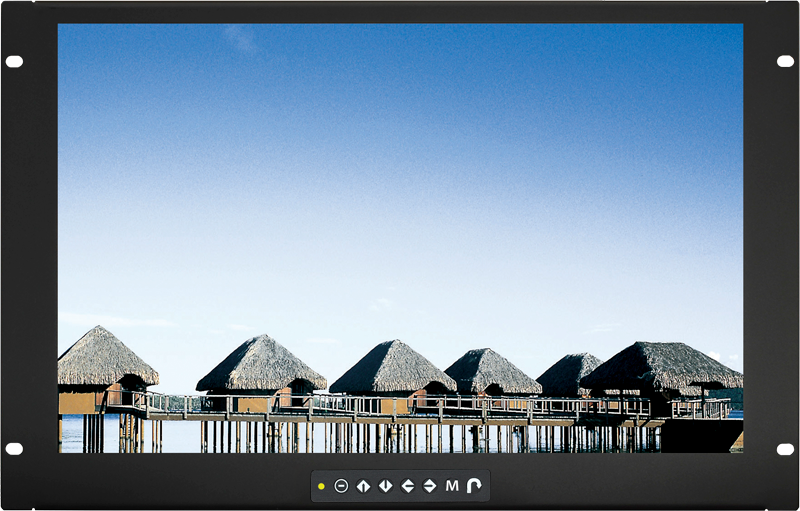Click the second thatched hut from left

click(x=261, y=365)
